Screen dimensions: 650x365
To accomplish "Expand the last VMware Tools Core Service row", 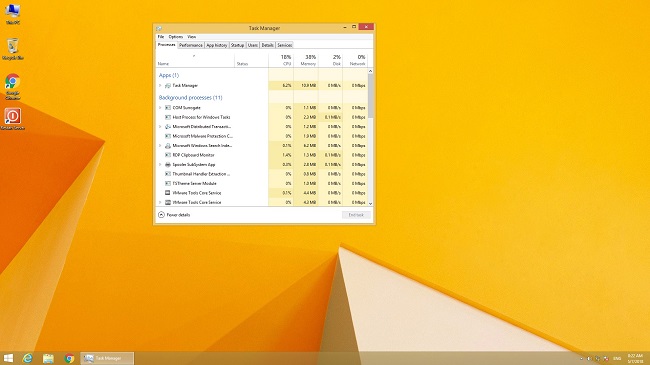I will tap(160, 202).
